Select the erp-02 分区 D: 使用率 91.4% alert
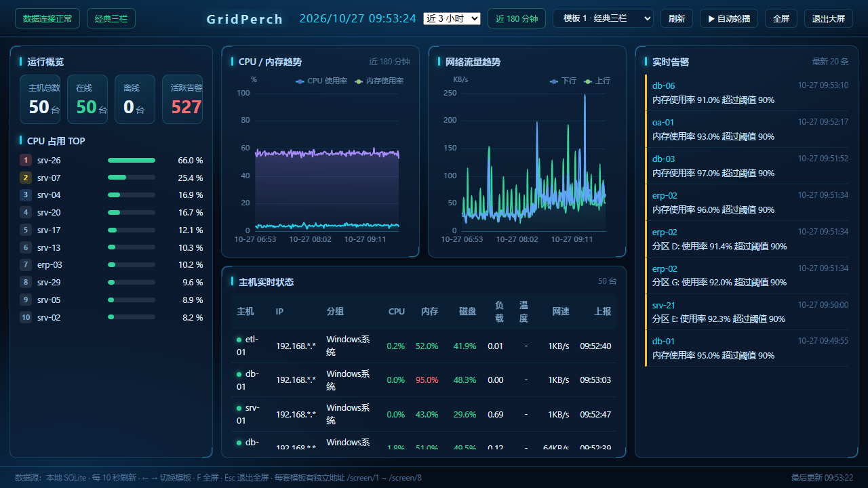The width and height of the screenshot is (868, 488). [x=747, y=239]
